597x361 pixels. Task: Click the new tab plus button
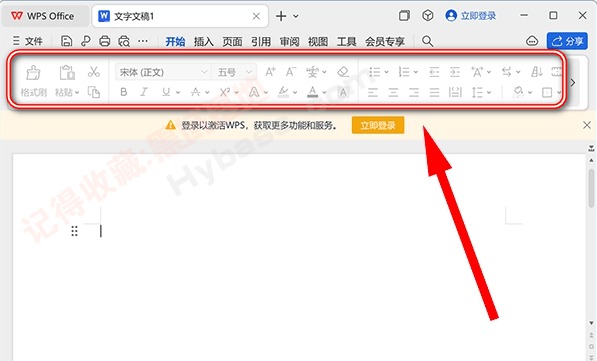(x=281, y=16)
